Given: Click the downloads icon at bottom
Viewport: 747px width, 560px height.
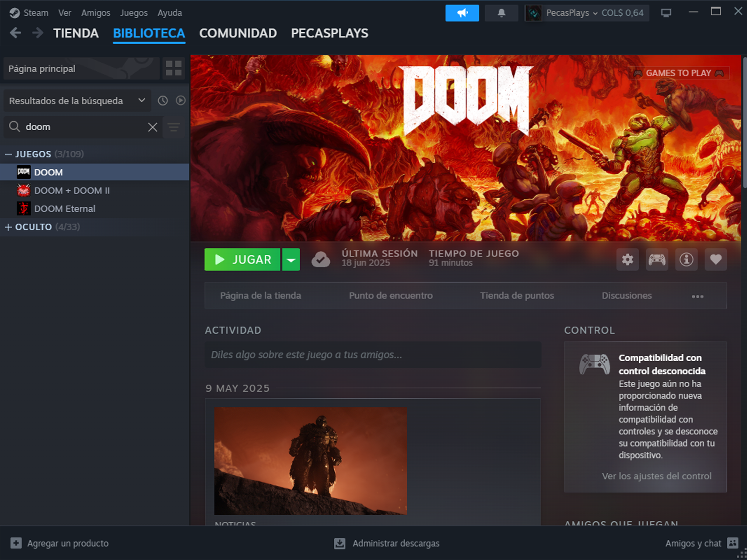Looking at the screenshot, I should [340, 543].
